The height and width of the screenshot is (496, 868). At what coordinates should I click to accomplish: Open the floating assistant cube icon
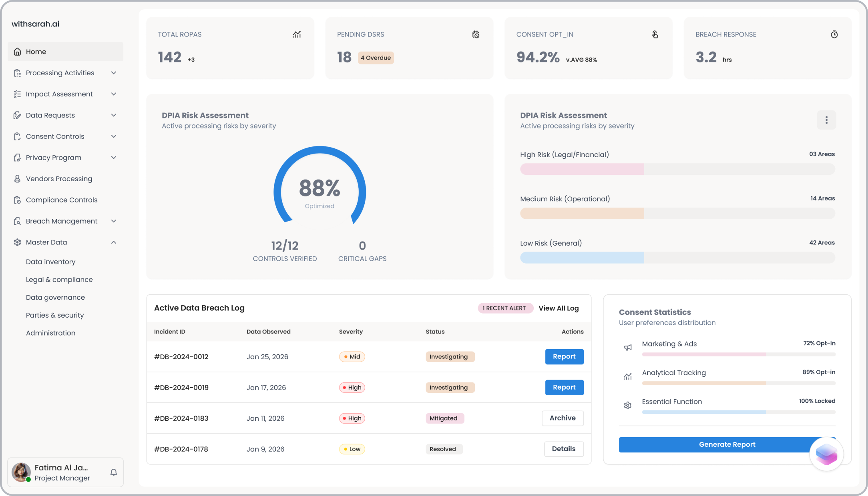pos(826,454)
